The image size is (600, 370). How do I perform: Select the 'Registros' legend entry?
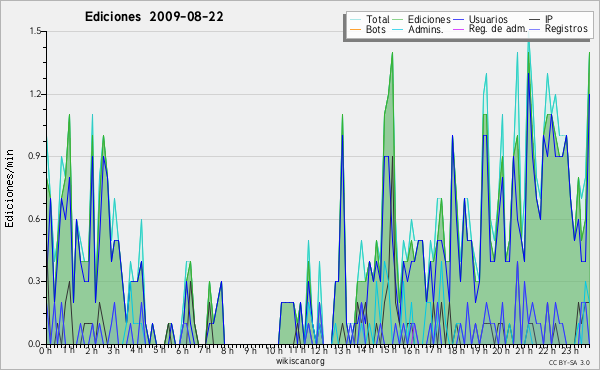(566, 29)
